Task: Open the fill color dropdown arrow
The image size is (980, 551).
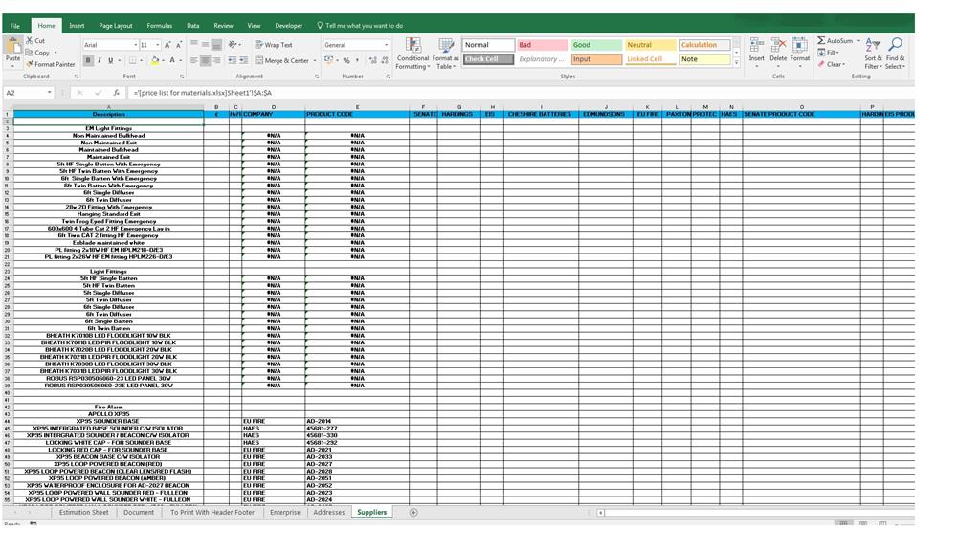Action: click(163, 60)
